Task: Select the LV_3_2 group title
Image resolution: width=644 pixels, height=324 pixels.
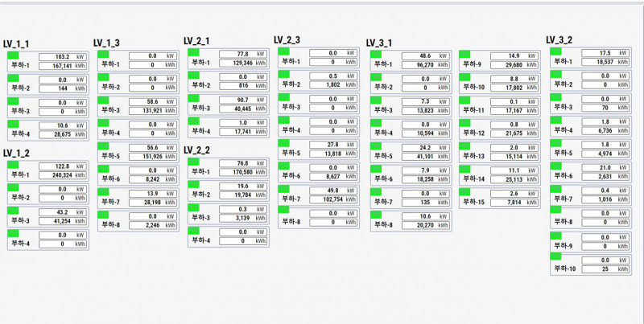Action: [559, 39]
